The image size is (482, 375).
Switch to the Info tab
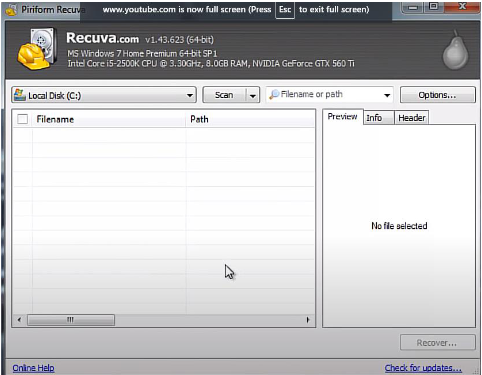(378, 118)
